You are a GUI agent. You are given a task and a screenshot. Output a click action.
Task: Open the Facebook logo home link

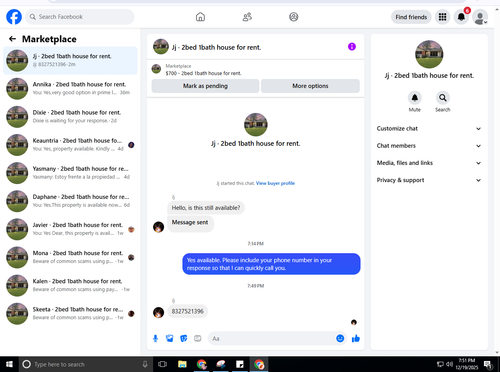[14, 17]
